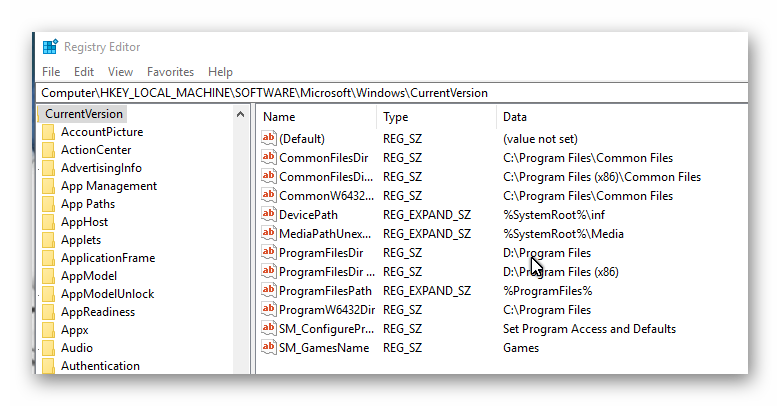Image resolution: width=780 pixels, height=406 pixels.
Task: Click the string icon next to DevicePath
Action: coord(268,215)
